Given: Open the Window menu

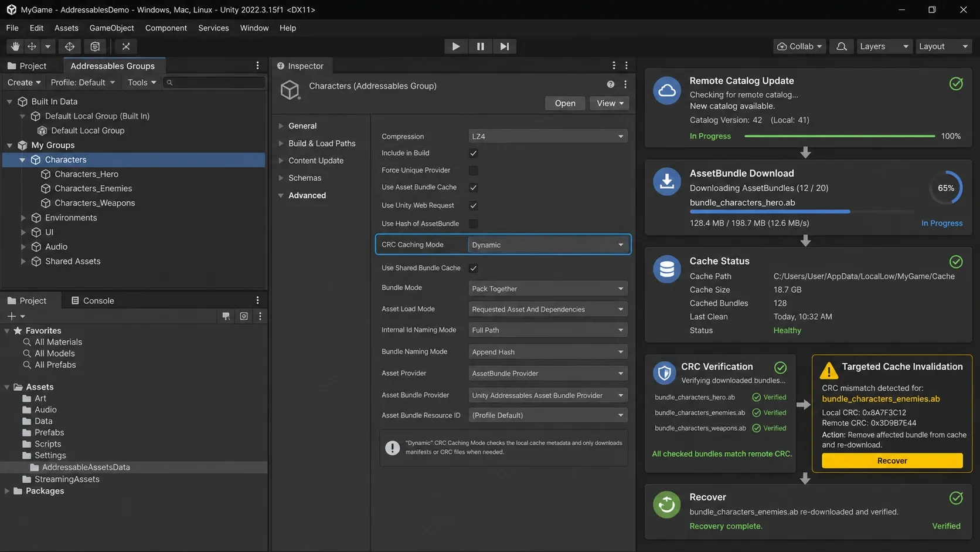Looking at the screenshot, I should (x=254, y=28).
